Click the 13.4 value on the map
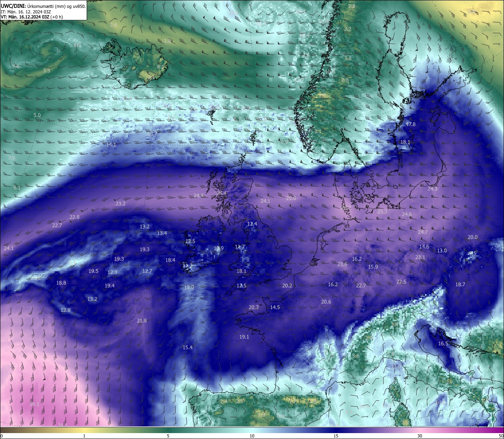The height and width of the screenshot is (439, 504). pos(162,233)
